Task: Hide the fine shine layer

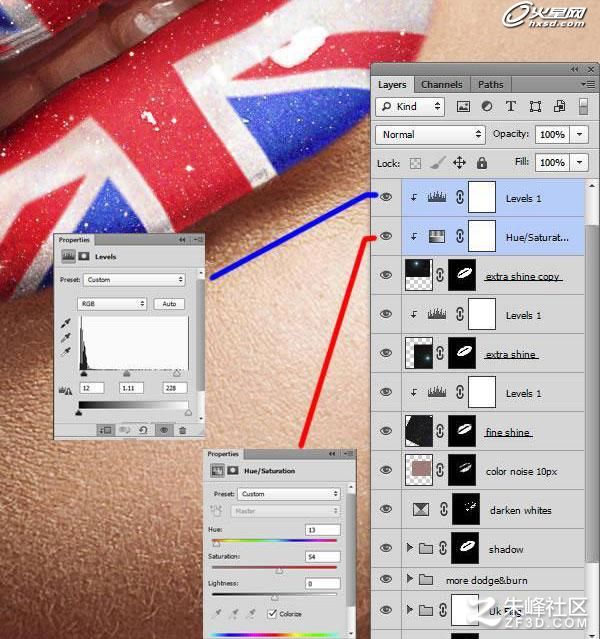Action: [386, 431]
